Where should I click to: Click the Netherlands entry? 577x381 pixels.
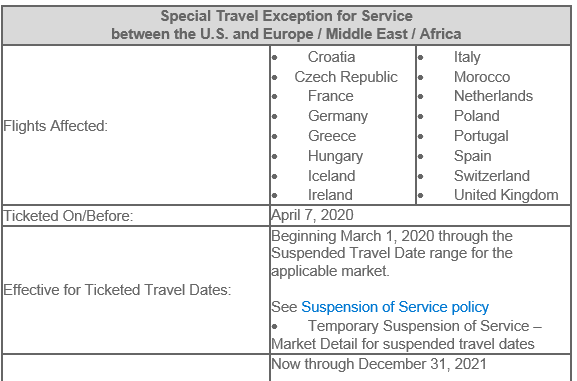[x=493, y=96]
